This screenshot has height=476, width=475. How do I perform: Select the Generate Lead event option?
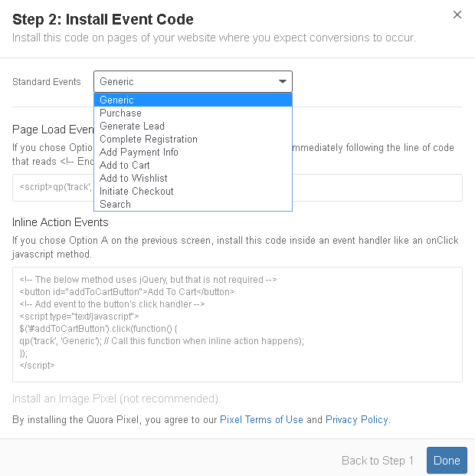[193, 126]
